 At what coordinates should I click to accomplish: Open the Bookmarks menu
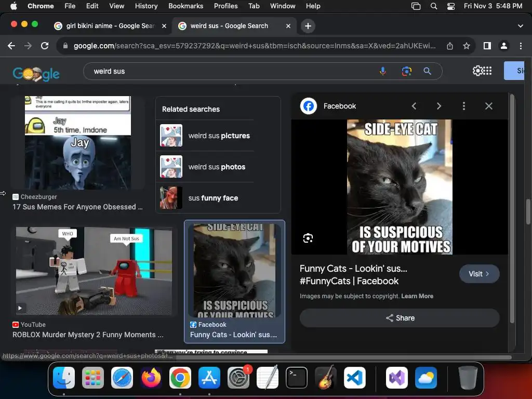185,6
